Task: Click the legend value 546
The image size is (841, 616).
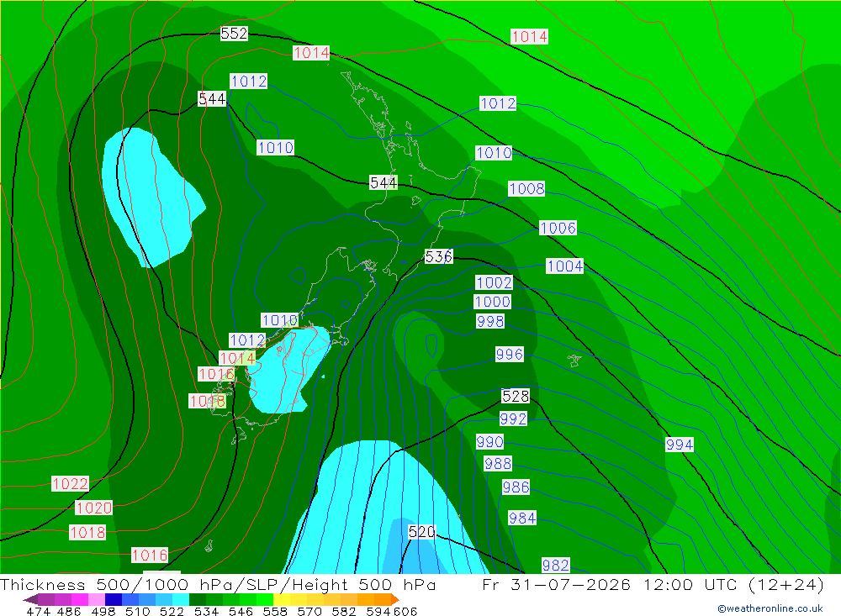Action: click(241, 611)
